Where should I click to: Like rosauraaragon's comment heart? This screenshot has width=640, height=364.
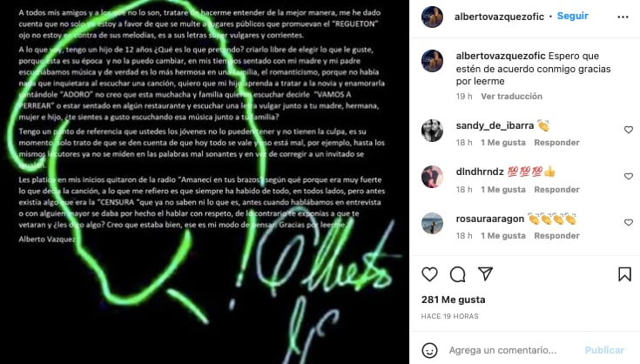[x=629, y=222]
